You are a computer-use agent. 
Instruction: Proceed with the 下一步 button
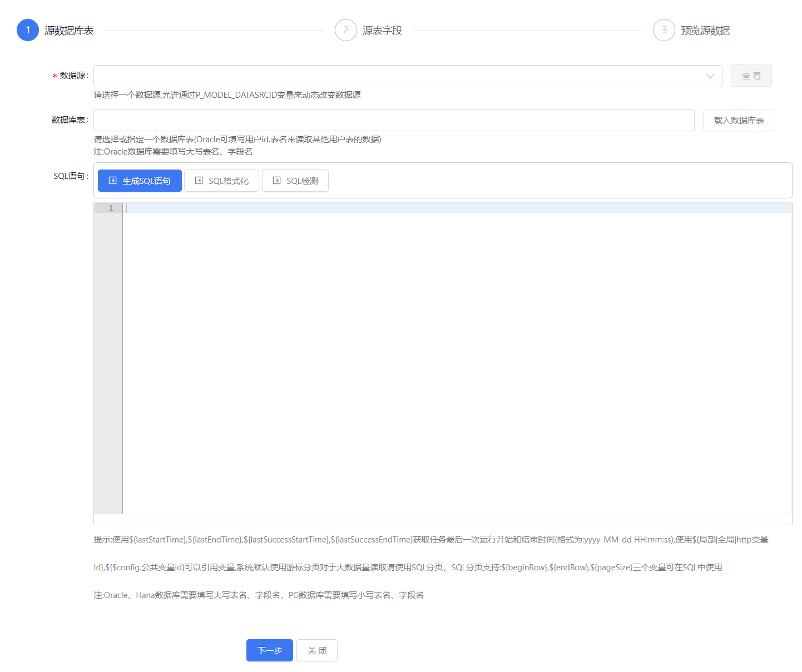[269, 650]
